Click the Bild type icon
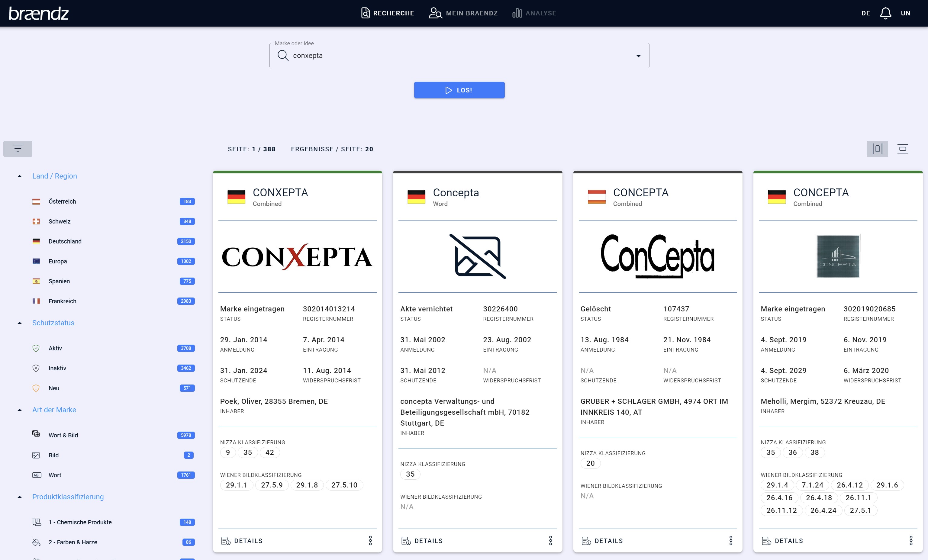 [x=36, y=455]
